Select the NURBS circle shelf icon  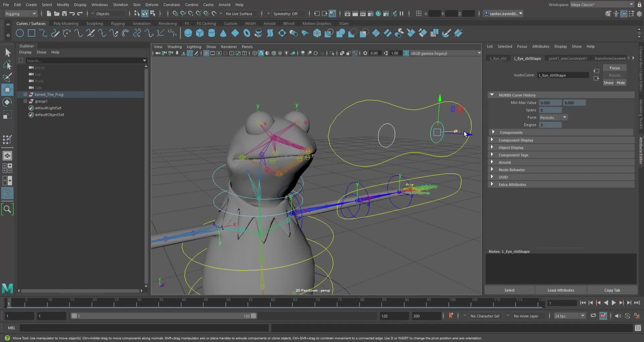coord(20,33)
